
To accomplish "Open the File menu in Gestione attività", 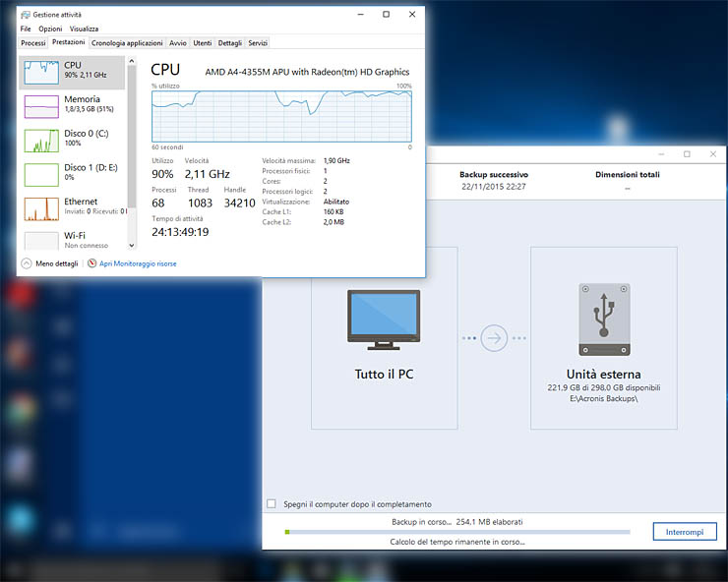I will [26, 29].
